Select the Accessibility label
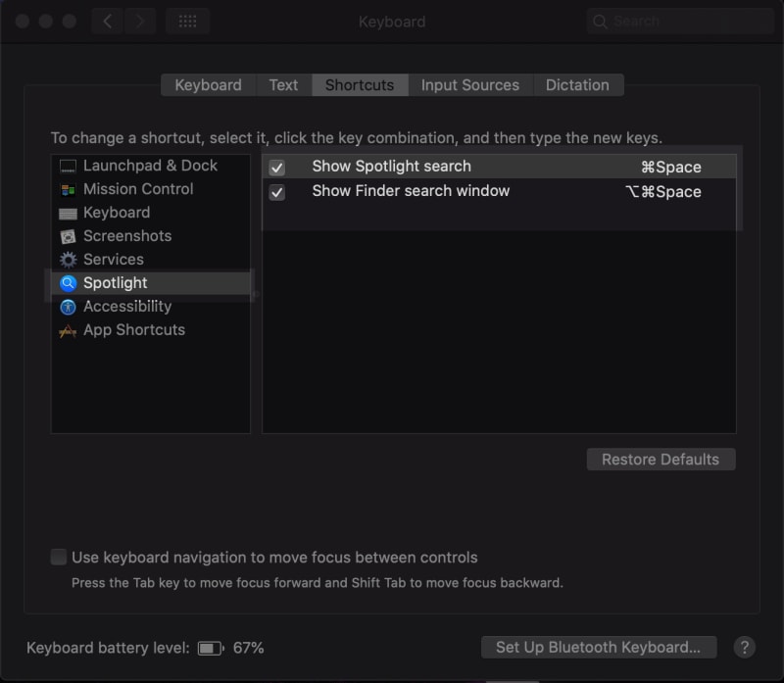 click(x=127, y=307)
